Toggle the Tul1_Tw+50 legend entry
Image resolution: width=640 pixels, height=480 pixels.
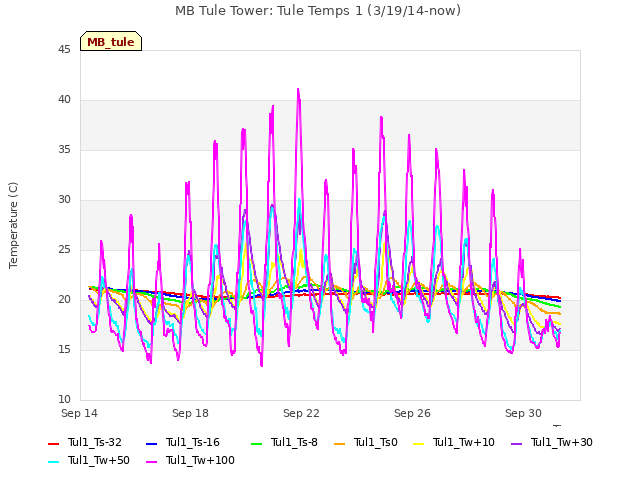pos(89,460)
